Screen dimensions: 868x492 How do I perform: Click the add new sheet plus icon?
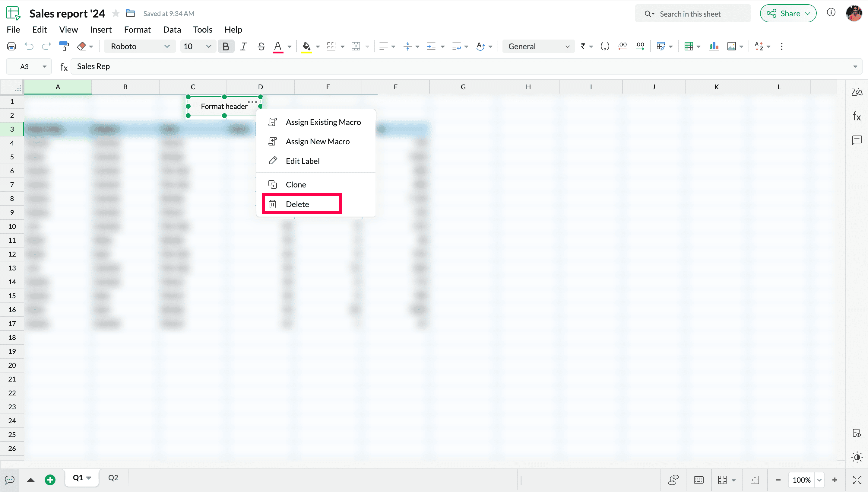pos(50,480)
